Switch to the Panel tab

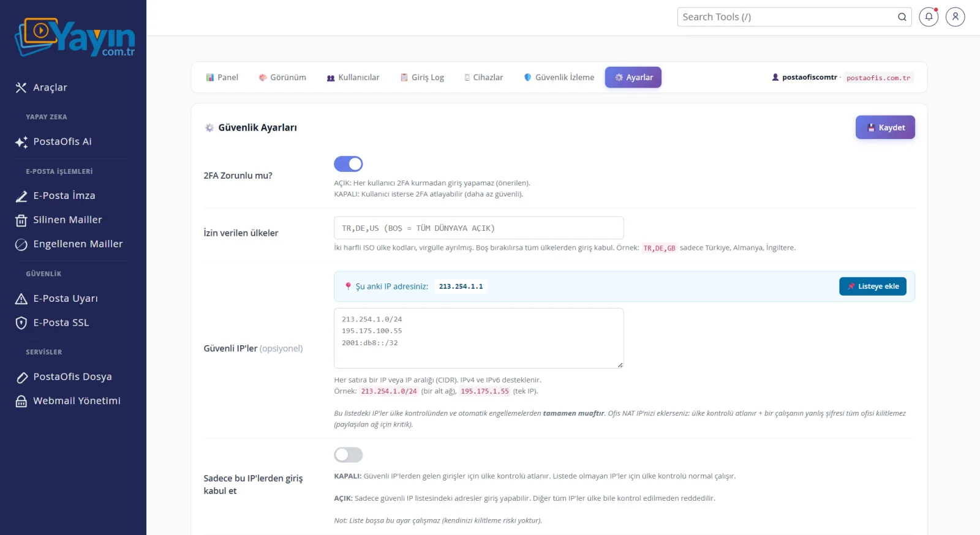[x=222, y=78]
